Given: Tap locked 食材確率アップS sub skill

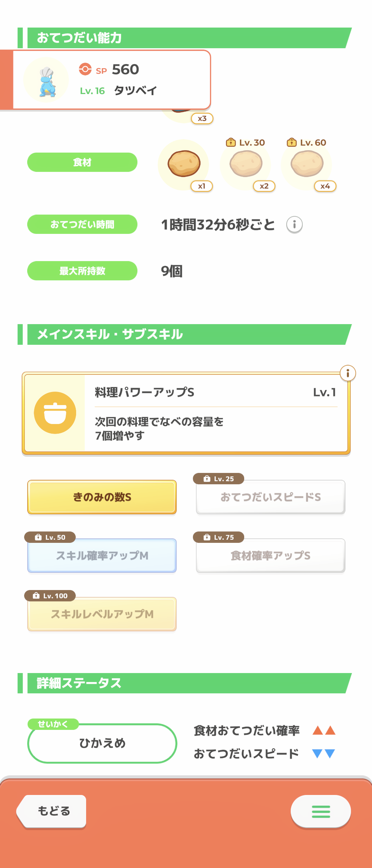Looking at the screenshot, I should click(x=270, y=556).
